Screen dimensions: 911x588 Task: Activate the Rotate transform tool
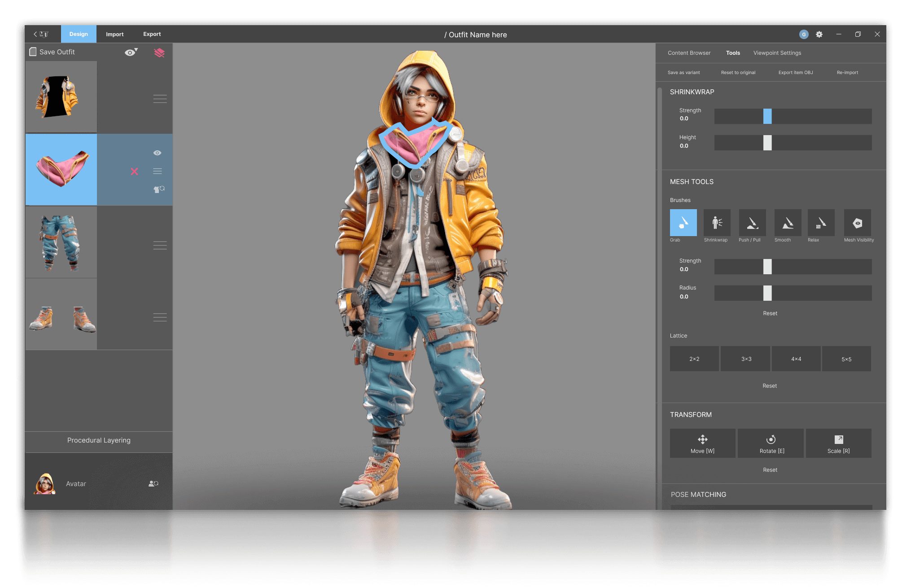[770, 443]
